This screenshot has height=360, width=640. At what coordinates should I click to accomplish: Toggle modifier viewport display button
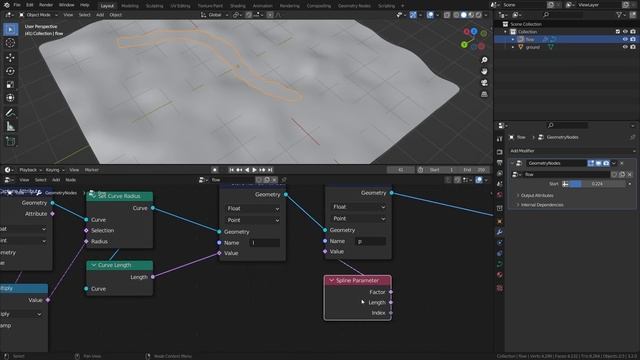tap(598, 163)
